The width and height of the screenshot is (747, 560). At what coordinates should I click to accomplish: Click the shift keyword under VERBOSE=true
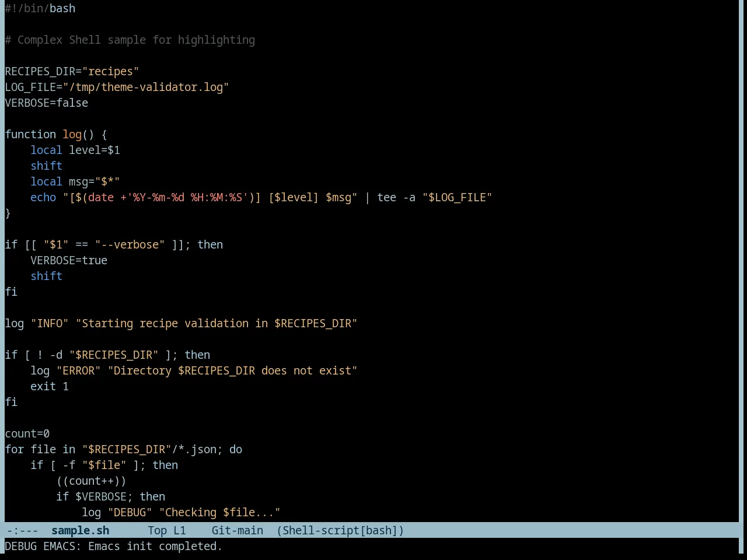click(x=46, y=276)
